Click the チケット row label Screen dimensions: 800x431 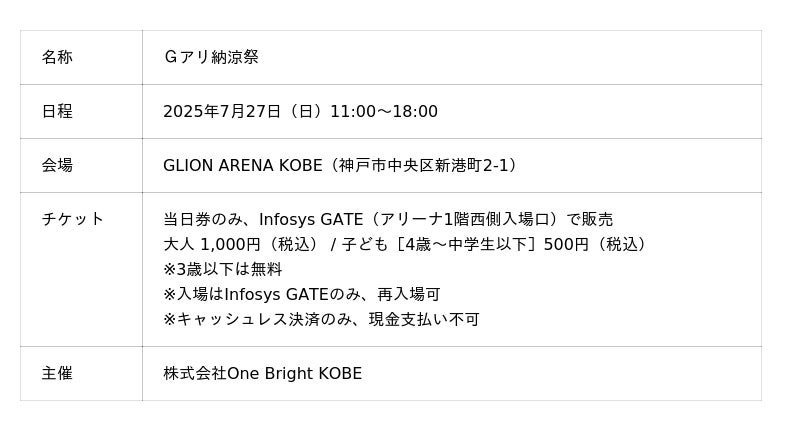(x=73, y=219)
